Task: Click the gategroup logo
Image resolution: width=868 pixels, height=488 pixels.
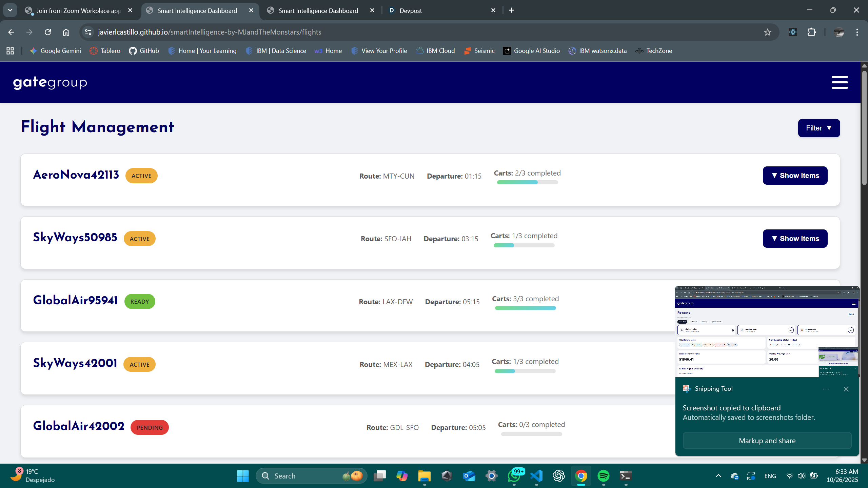Action: pyautogui.click(x=50, y=82)
